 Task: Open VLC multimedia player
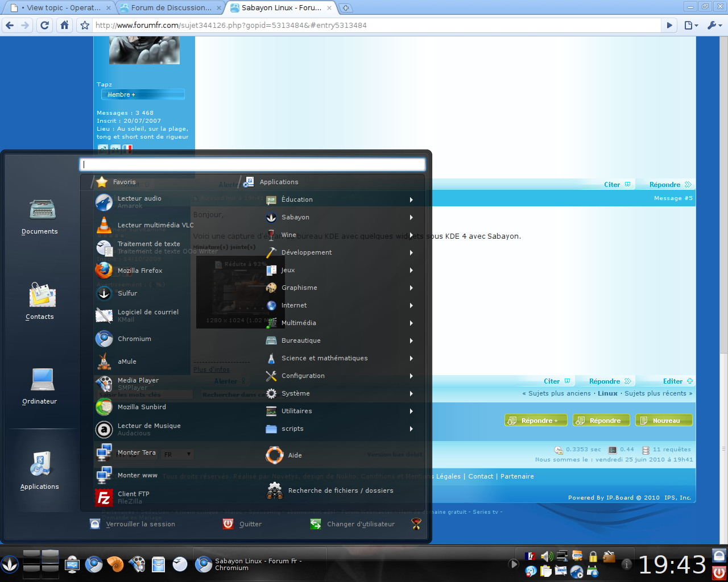coord(155,225)
